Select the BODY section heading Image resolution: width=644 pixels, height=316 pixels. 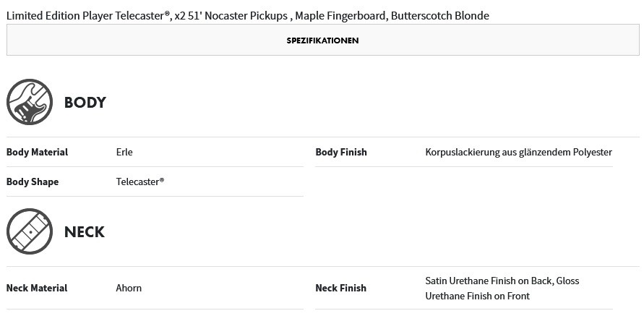[85, 102]
